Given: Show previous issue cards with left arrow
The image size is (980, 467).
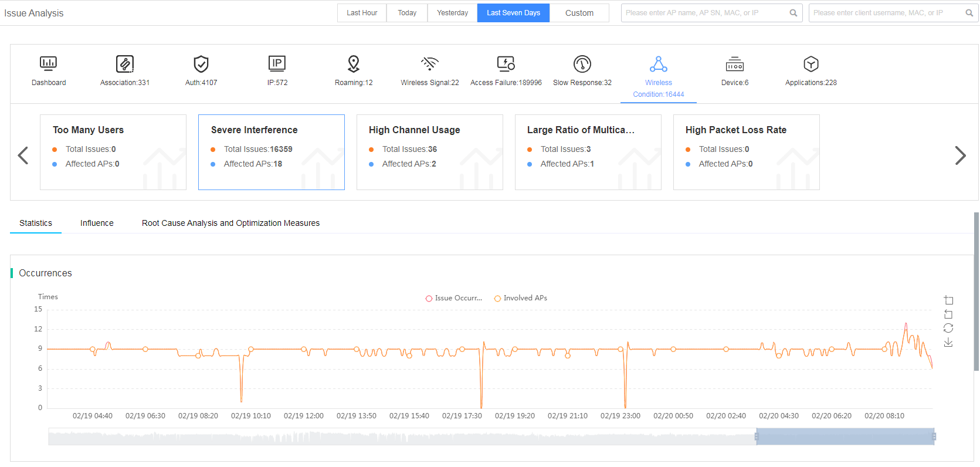Looking at the screenshot, I should point(23,155).
